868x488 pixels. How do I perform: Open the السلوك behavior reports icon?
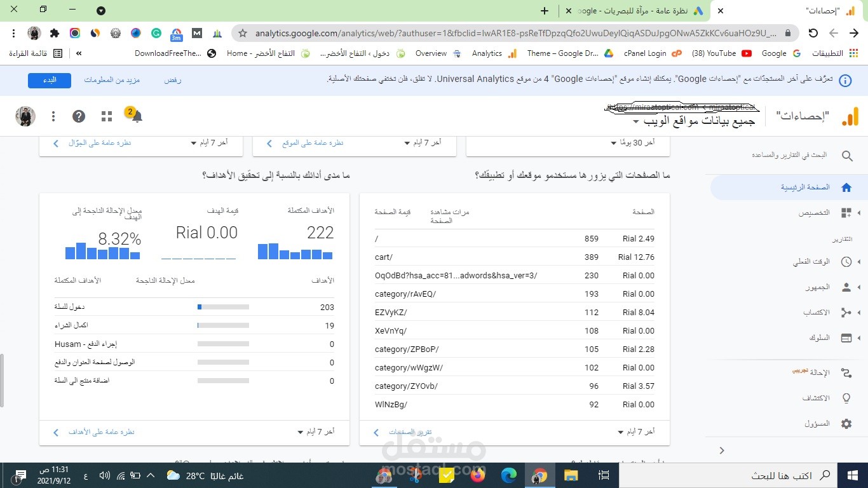pos(846,337)
